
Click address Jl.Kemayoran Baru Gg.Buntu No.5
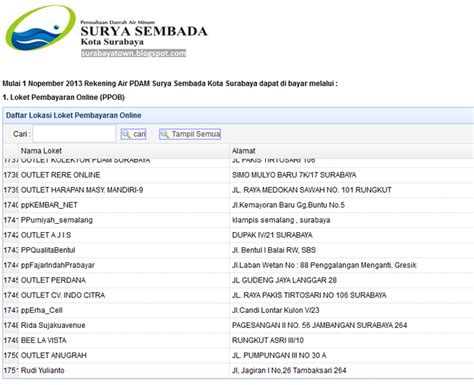[288, 205]
